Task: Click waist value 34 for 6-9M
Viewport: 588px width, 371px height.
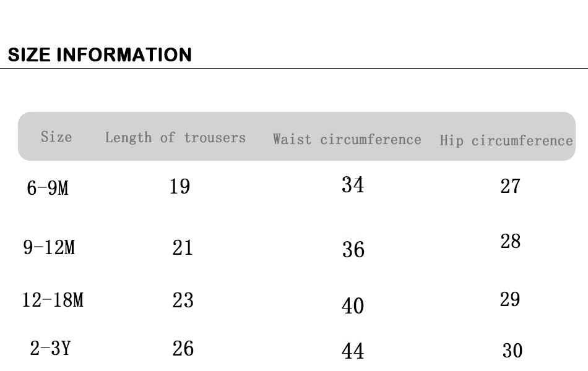Action: [353, 185]
